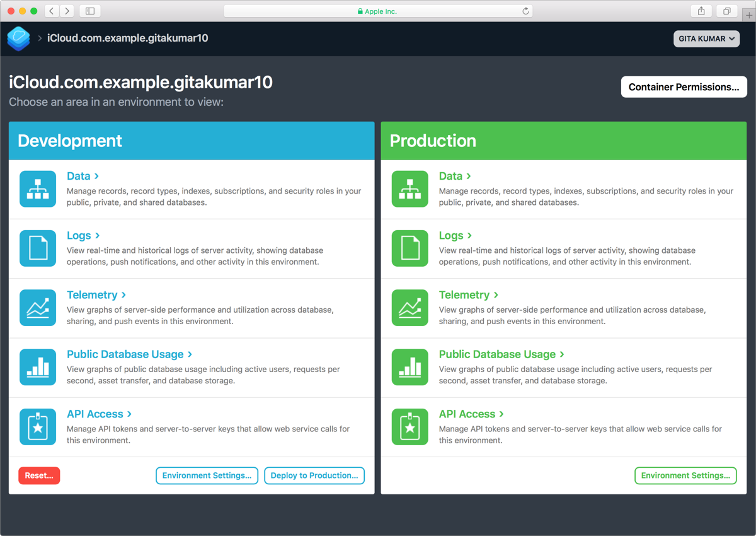Click the Production Logs link
Screen dimensions: 756x536
point(455,235)
